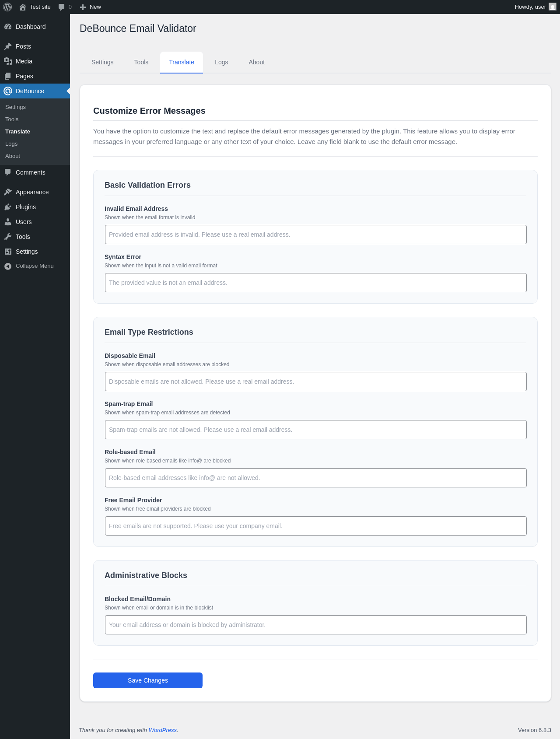560x739 pixels.
Task: Collapse the admin sidebar menu
Action: (x=29, y=266)
